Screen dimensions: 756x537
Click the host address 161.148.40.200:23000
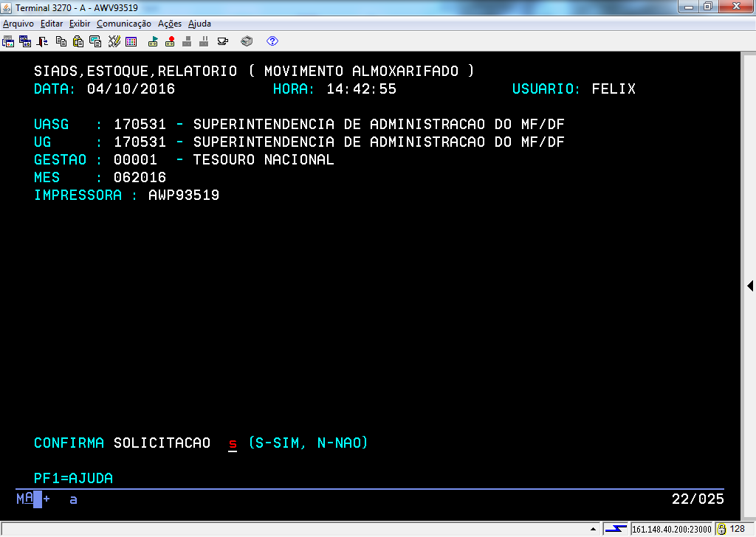pos(672,530)
